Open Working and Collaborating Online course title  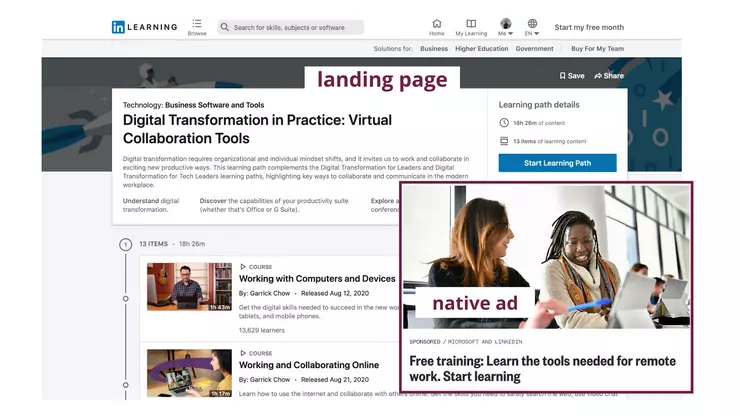pos(309,365)
